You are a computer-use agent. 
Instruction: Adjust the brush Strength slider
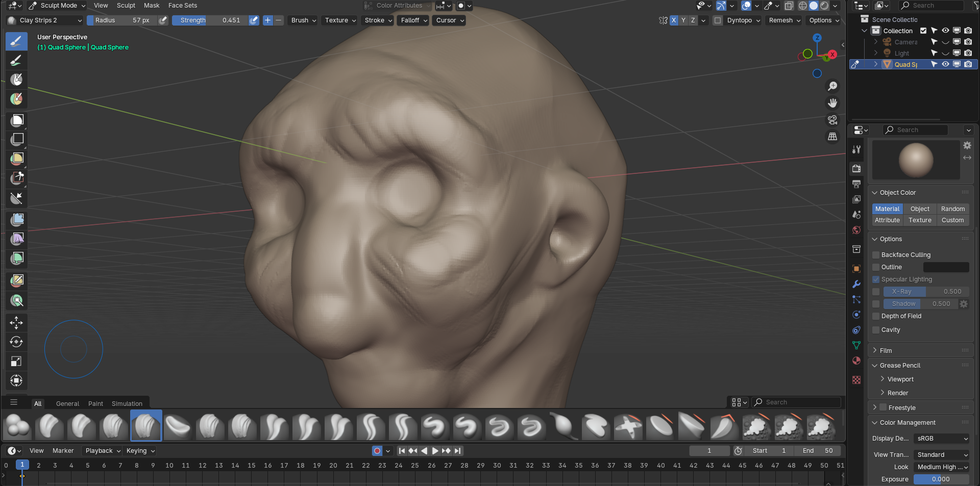(x=210, y=20)
